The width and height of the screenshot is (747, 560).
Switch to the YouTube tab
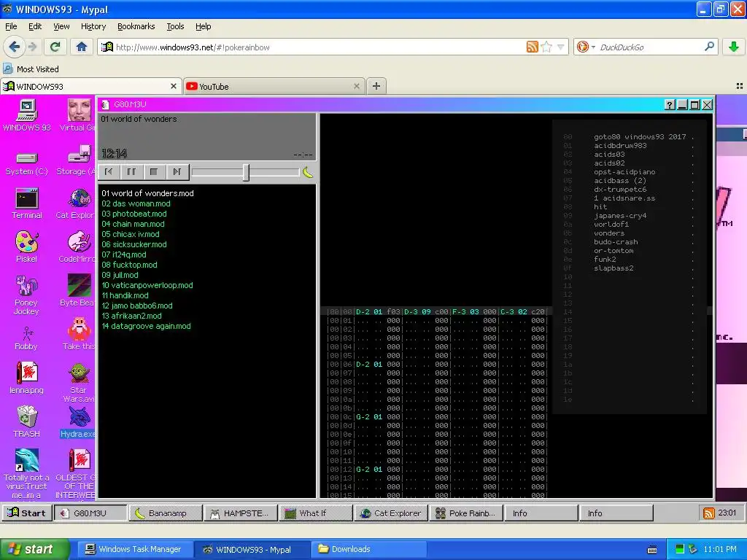274,86
